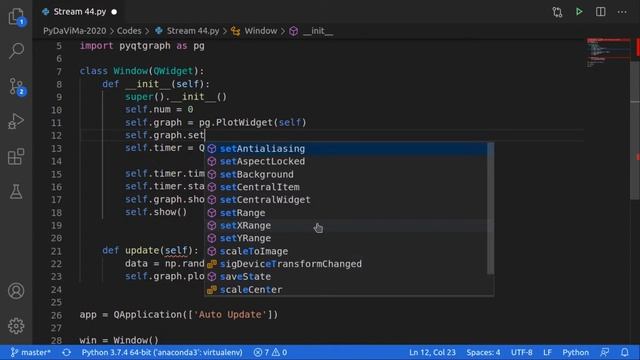Screen dimensions: 640x360
Task: Open changes compare icon in title bar
Action: [558, 12]
